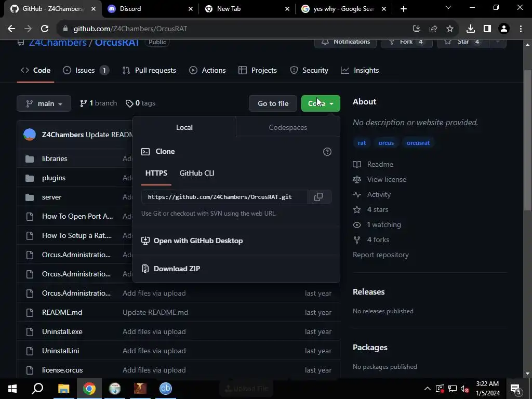Switch to the GitHub CLI clone tab
This screenshot has width=532, height=399.
tap(197, 173)
